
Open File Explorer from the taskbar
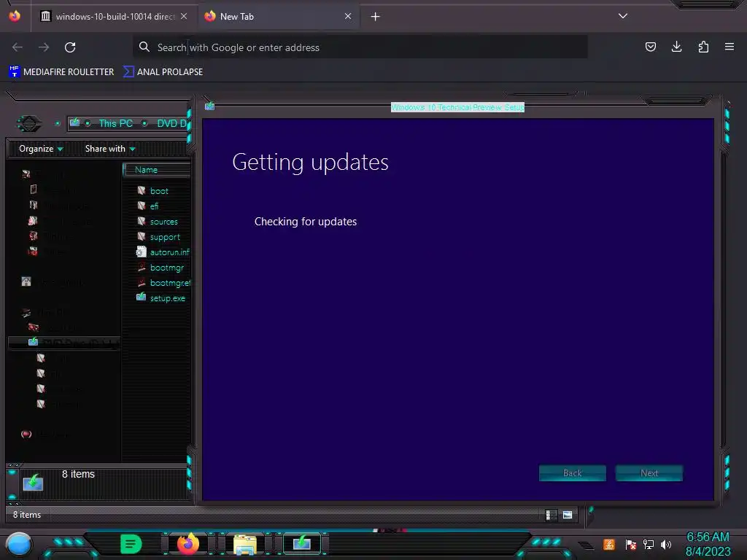point(245,544)
